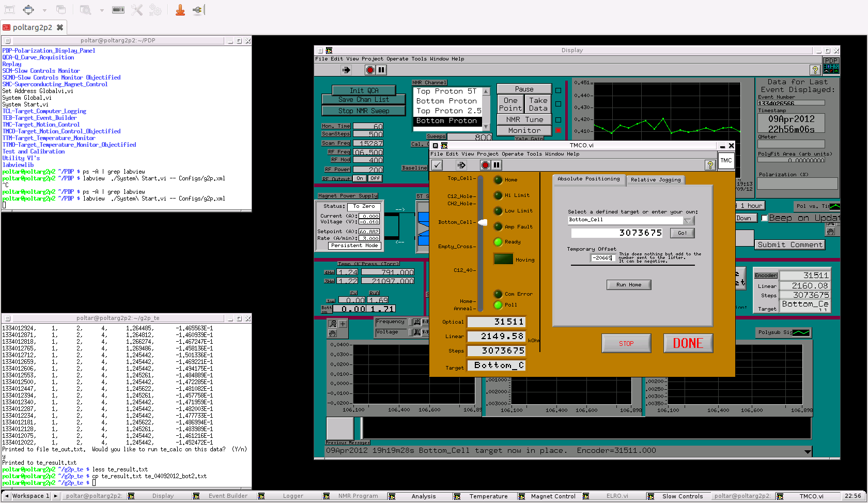
Task: Click the Pause icon in Display window toolbar
Action: click(381, 70)
